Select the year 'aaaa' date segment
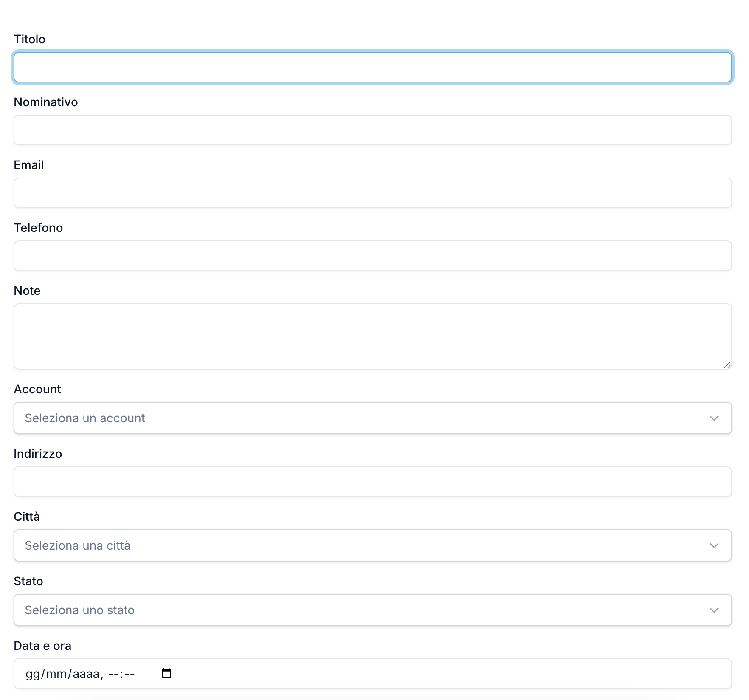This screenshot has height=700, width=749. (86, 674)
